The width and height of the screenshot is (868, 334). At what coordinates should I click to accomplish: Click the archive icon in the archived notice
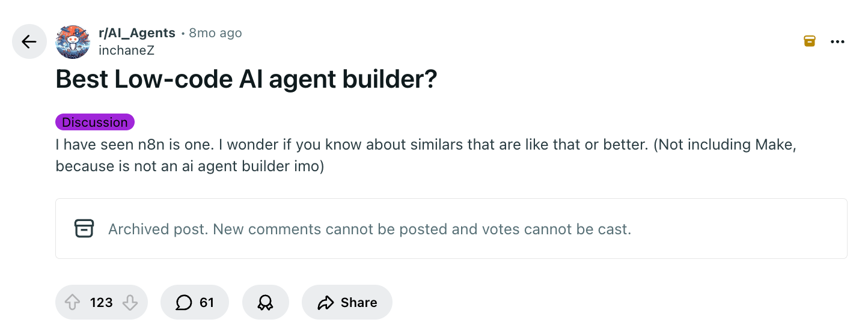coord(84,228)
